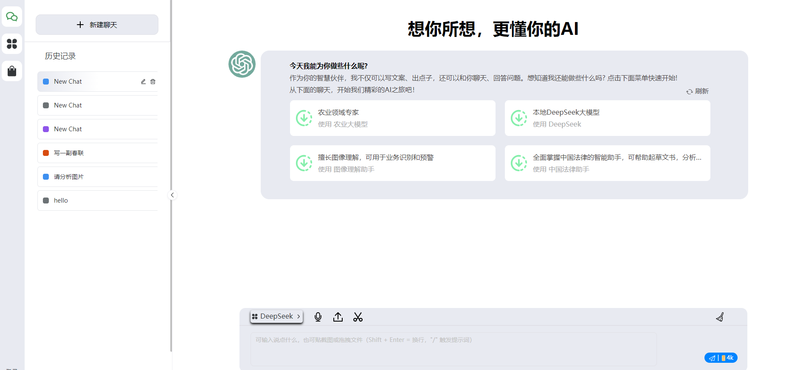Click download icon on 农业领域专家 card
The height and width of the screenshot is (370, 800).
click(x=305, y=118)
